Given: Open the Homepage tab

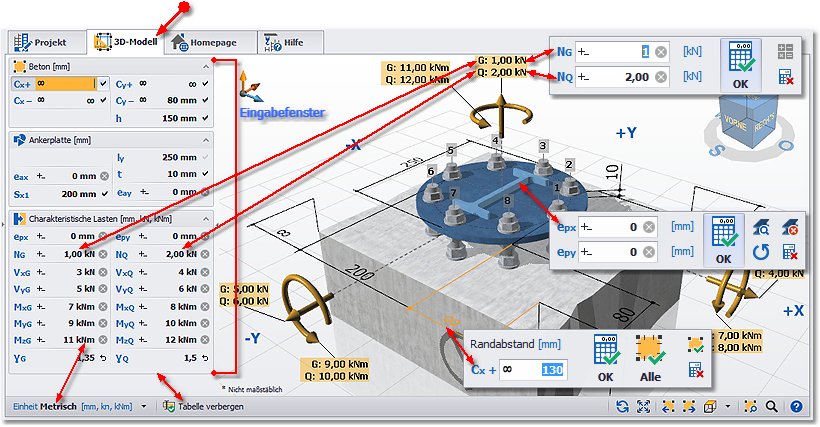Looking at the screenshot, I should pyautogui.click(x=211, y=42).
